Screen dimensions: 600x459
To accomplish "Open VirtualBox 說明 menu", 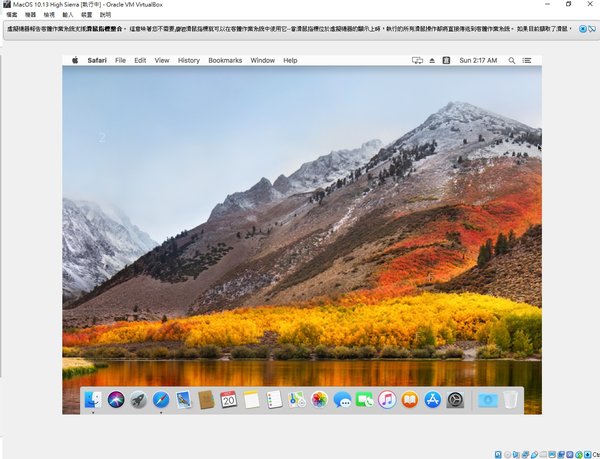I will pyautogui.click(x=105, y=15).
